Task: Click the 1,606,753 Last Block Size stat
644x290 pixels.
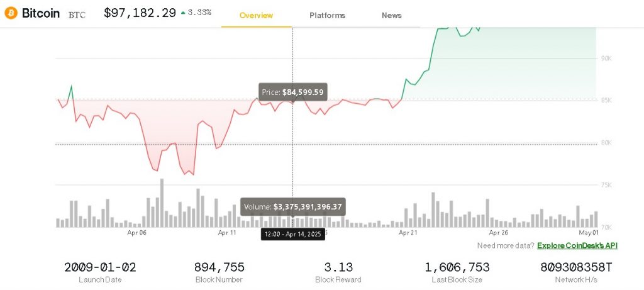Action: [457, 267]
